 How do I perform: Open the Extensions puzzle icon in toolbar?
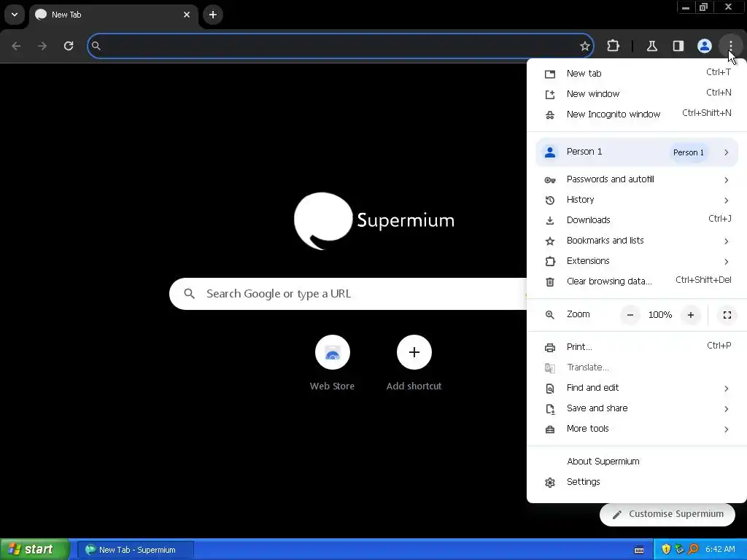coord(613,46)
